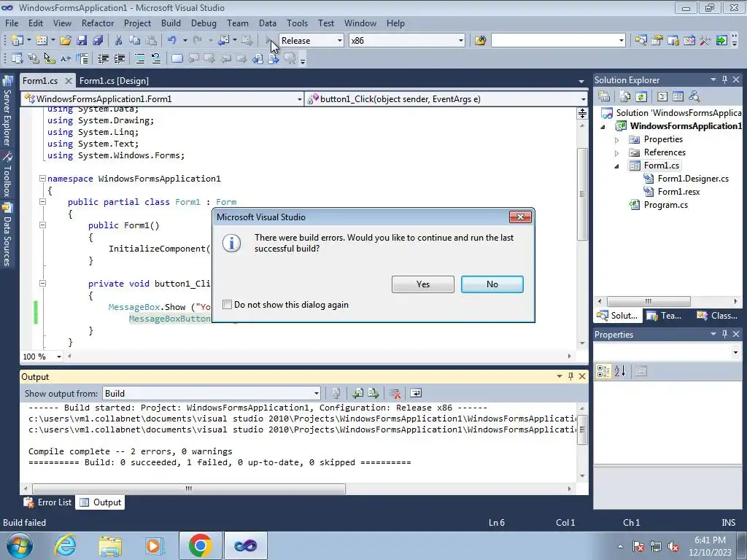Toggle a bookmark on current line
Screen dimensions: 747x560
click(177, 58)
